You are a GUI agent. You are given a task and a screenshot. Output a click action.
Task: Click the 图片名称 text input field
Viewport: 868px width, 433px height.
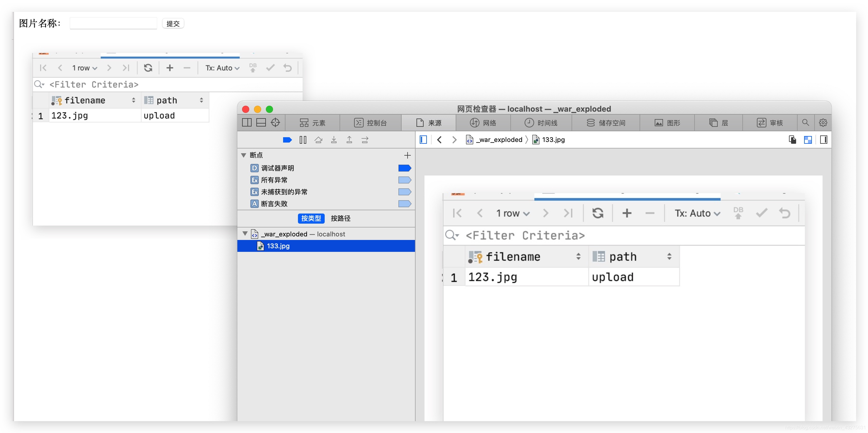click(x=113, y=23)
